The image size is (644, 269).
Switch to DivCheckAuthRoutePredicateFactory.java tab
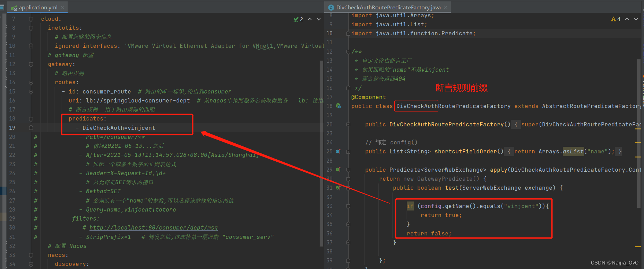point(388,7)
